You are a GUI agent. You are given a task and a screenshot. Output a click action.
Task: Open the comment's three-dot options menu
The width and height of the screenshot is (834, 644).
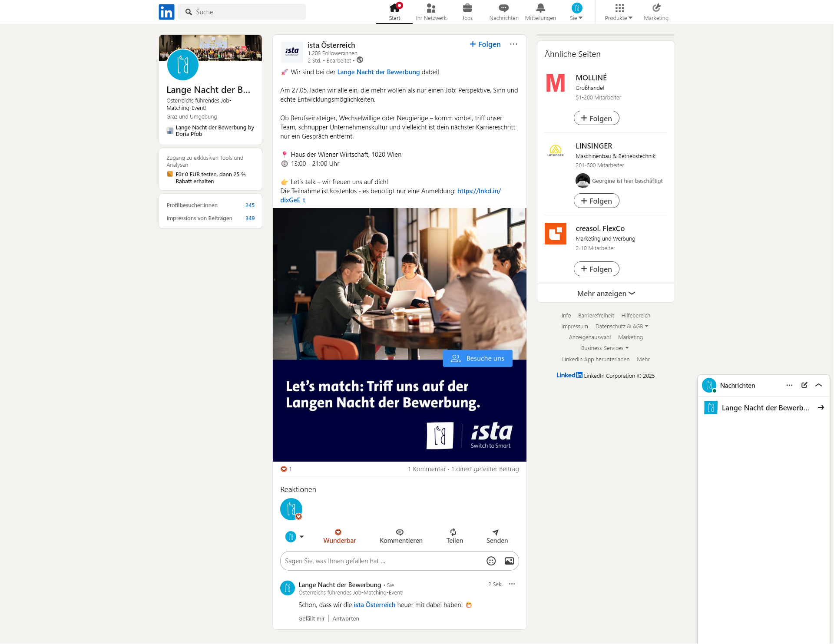point(512,584)
